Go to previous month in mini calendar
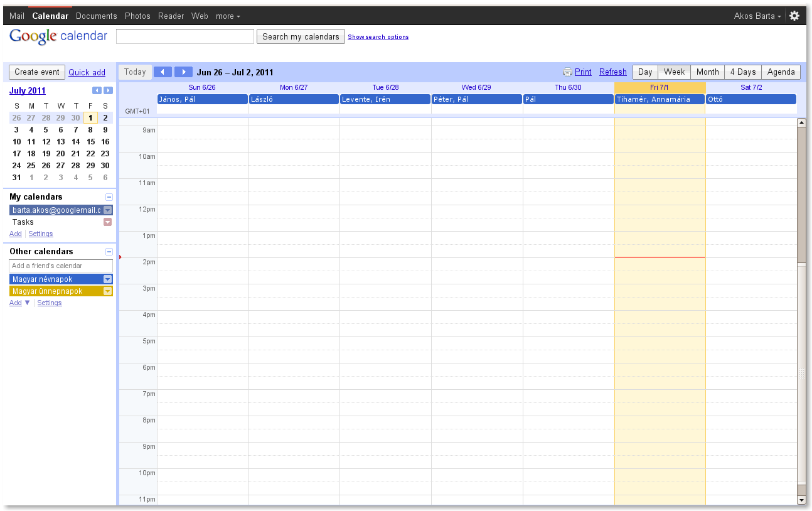The image size is (812, 511). pyautogui.click(x=97, y=90)
